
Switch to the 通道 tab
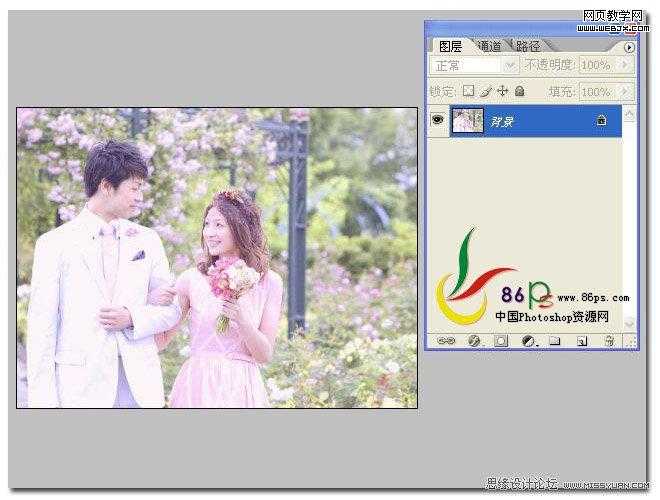coord(490,46)
